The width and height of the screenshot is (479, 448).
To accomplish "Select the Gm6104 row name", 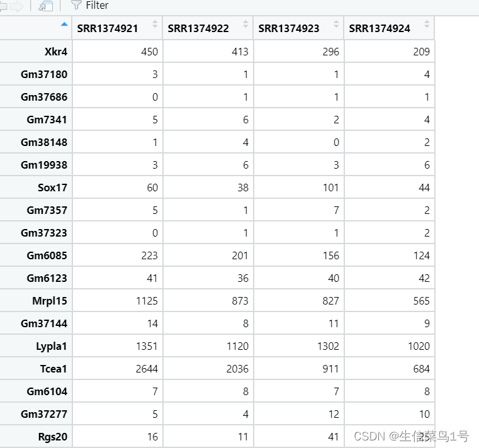I will [x=36, y=391].
